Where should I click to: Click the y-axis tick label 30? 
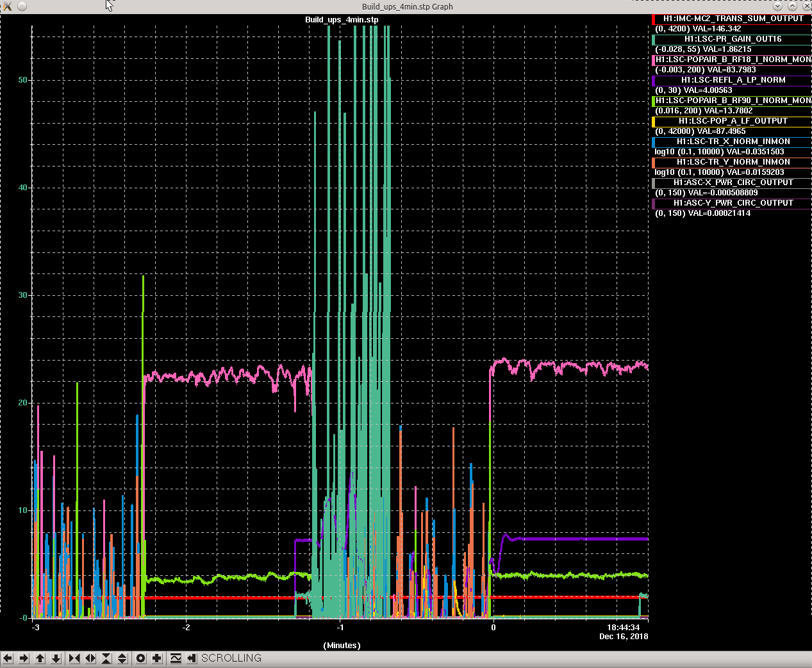click(x=23, y=295)
